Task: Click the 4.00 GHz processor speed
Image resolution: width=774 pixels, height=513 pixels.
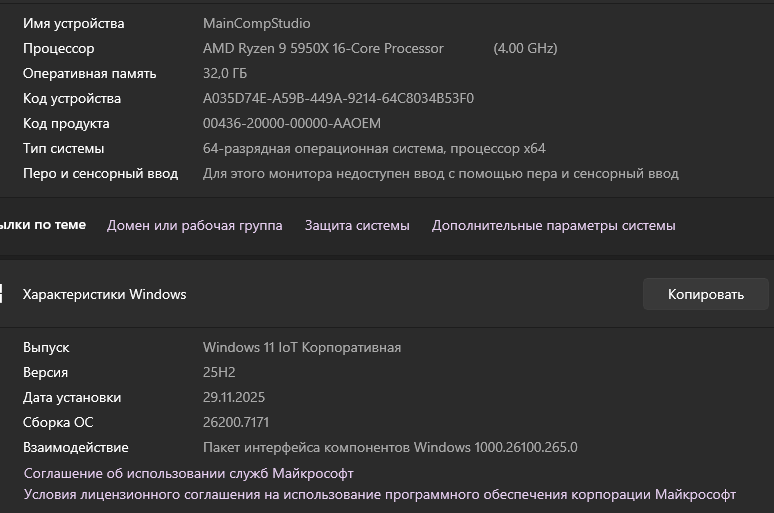Action: [x=525, y=48]
